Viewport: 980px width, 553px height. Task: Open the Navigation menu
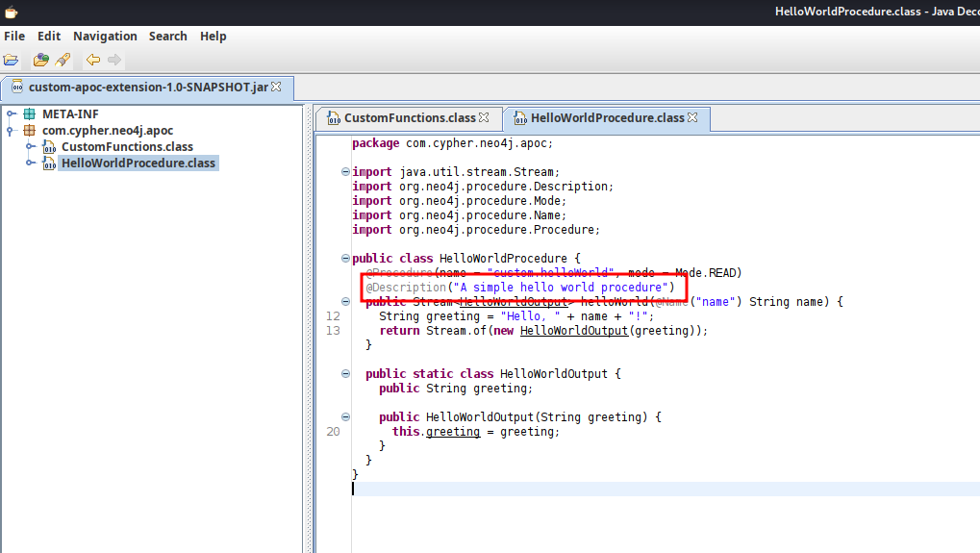click(105, 36)
